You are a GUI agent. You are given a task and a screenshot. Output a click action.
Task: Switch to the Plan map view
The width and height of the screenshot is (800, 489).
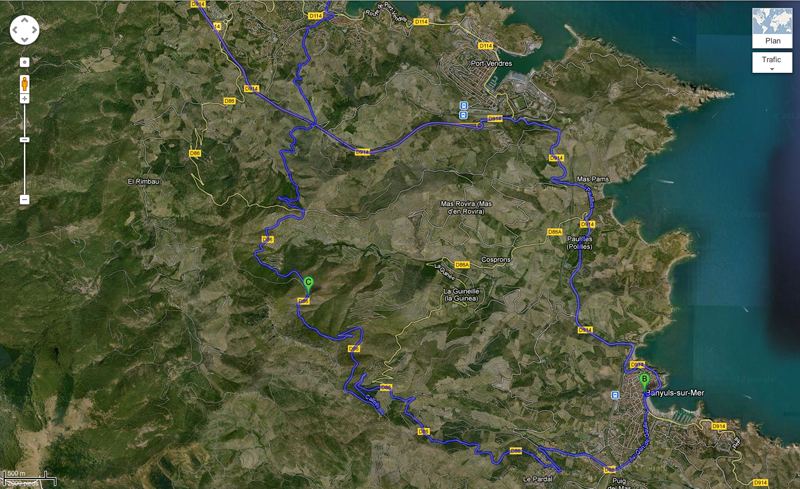[x=772, y=41]
